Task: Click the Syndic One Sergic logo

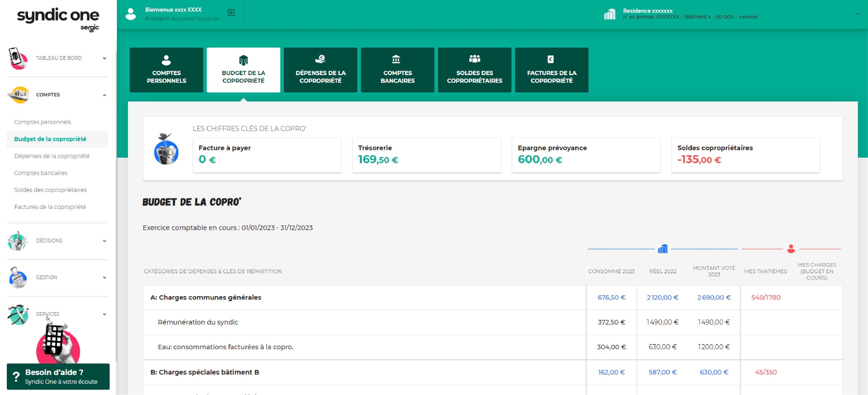Action: tap(58, 20)
